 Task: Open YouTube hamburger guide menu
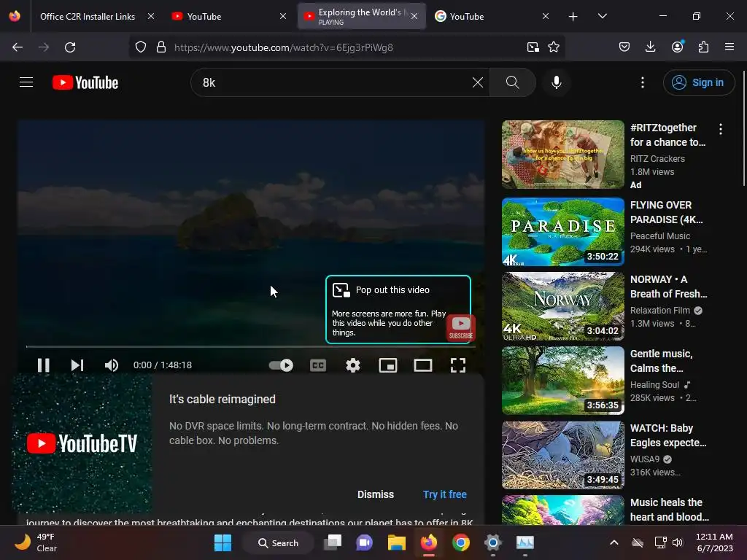26,82
